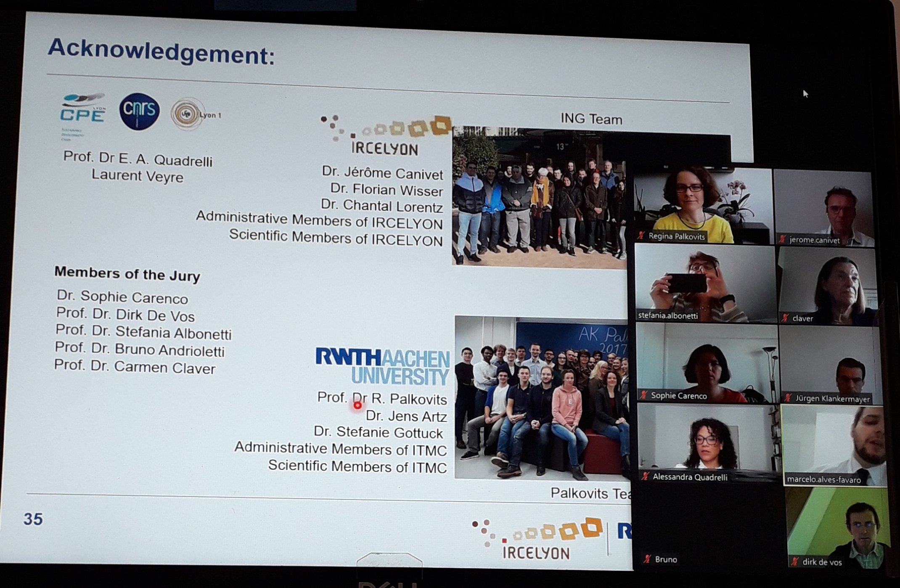
Task: Click muted mic icon beside Sophie Carenco
Action: (x=643, y=395)
